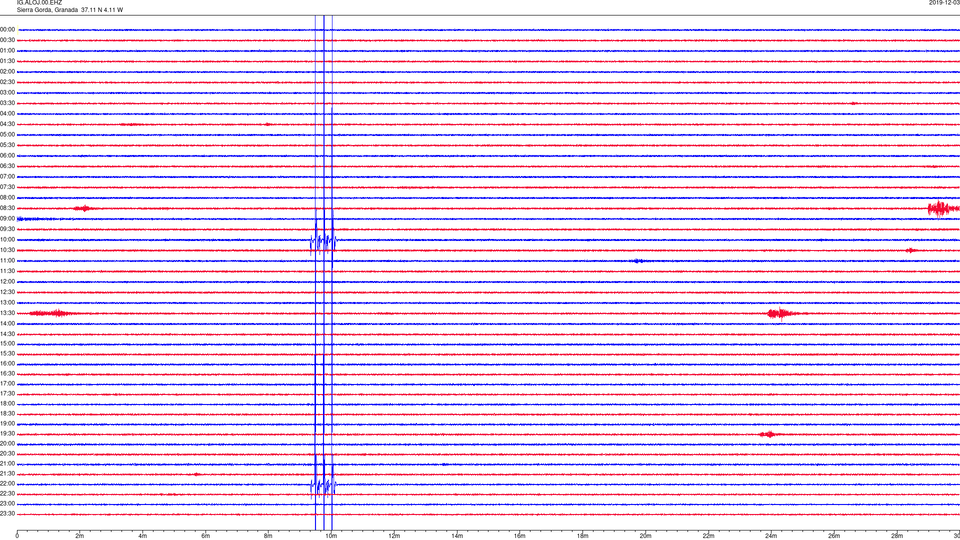Click the blue spike cluster on the 22:00 trace
The width and height of the screenshot is (960, 540).
323,487
